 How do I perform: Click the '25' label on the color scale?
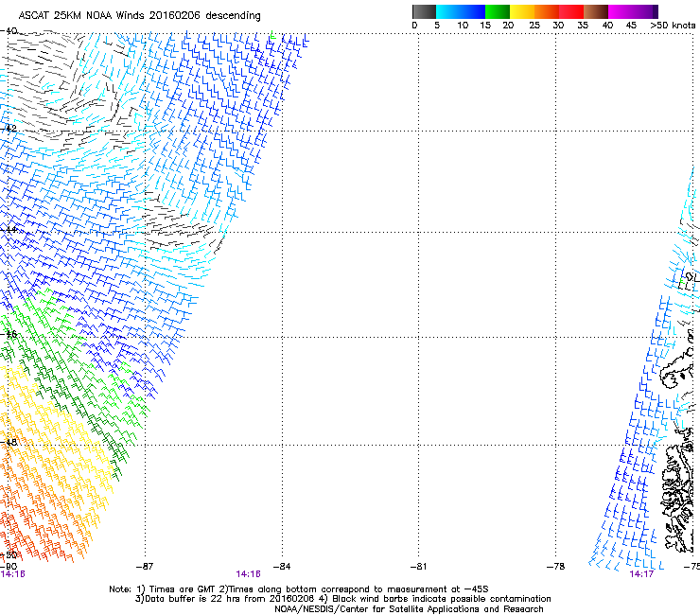(x=534, y=26)
